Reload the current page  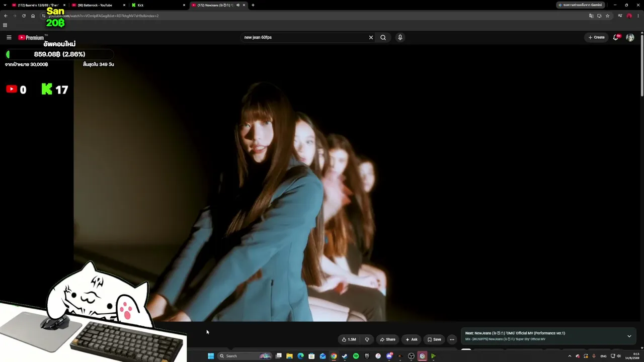[x=24, y=16]
